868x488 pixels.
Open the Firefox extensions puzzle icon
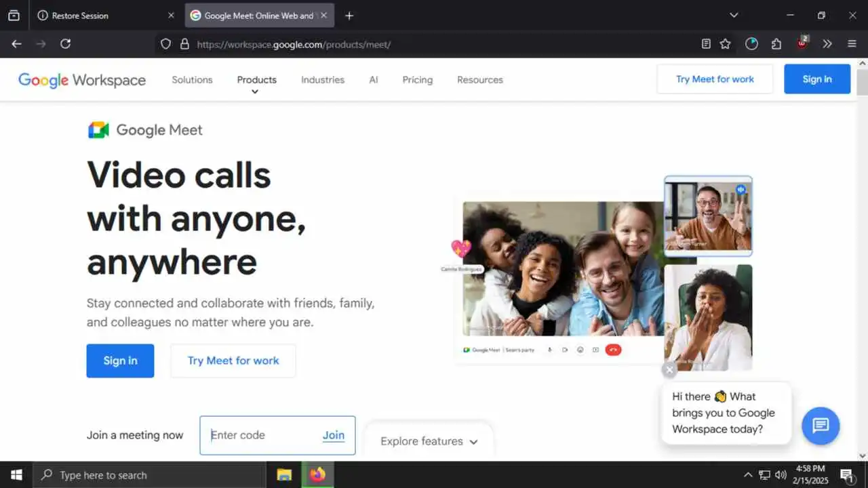click(x=776, y=44)
